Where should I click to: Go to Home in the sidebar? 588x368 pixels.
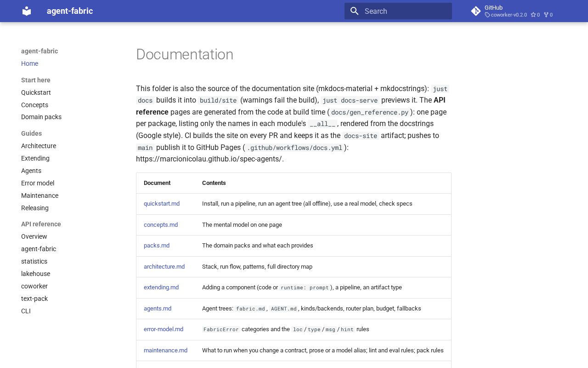29,63
